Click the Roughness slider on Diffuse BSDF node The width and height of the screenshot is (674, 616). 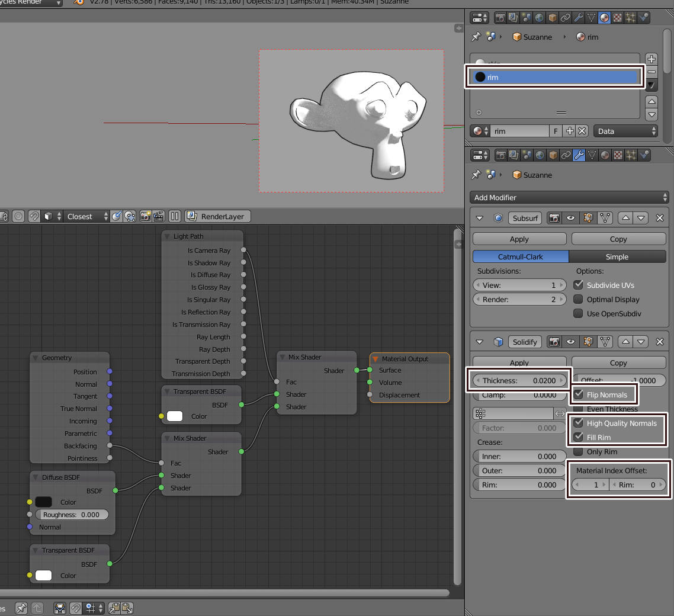click(x=72, y=515)
